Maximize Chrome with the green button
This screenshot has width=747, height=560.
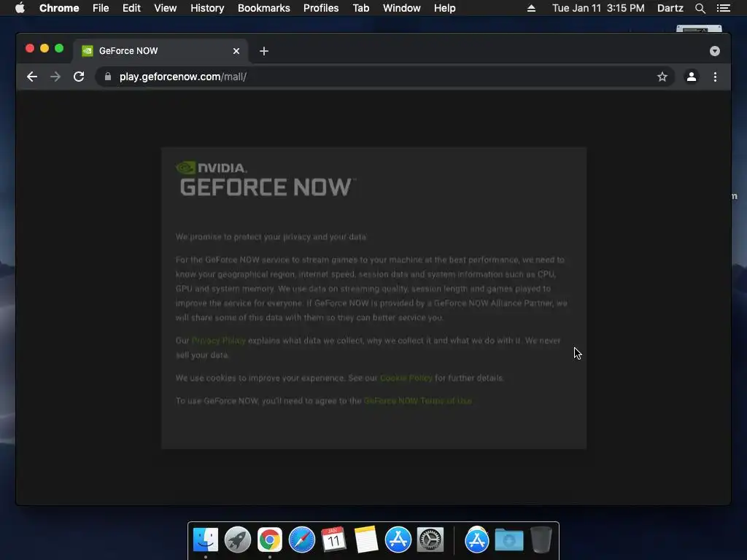coord(59,48)
